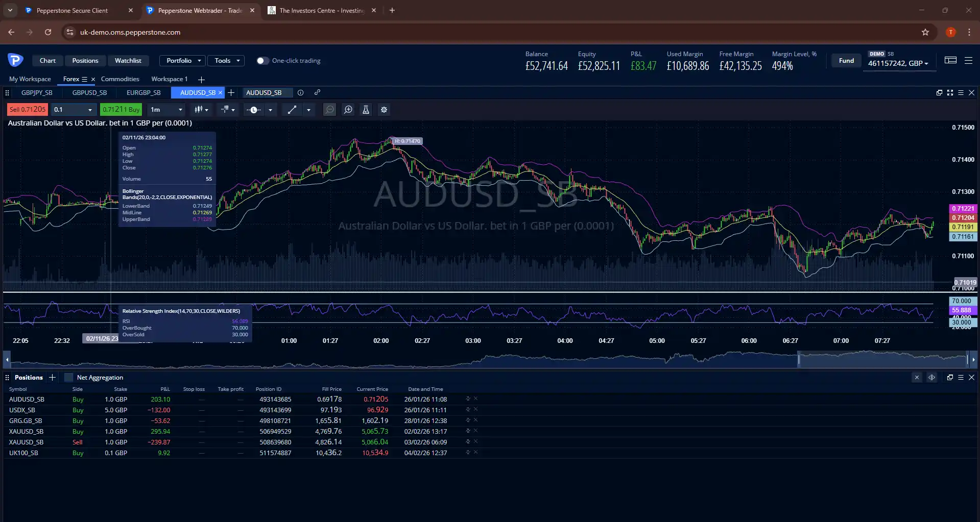Open chart trading tools flag icon
980x522 pixels.
[x=228, y=109]
